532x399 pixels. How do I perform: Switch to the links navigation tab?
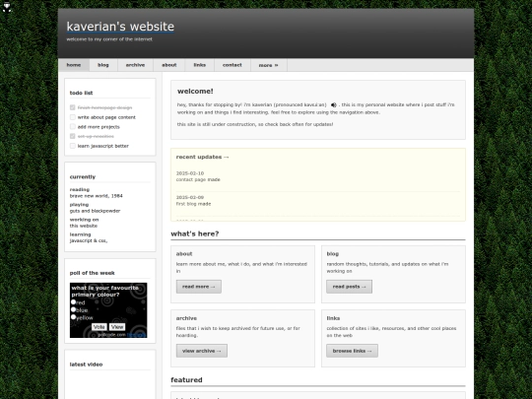click(199, 65)
